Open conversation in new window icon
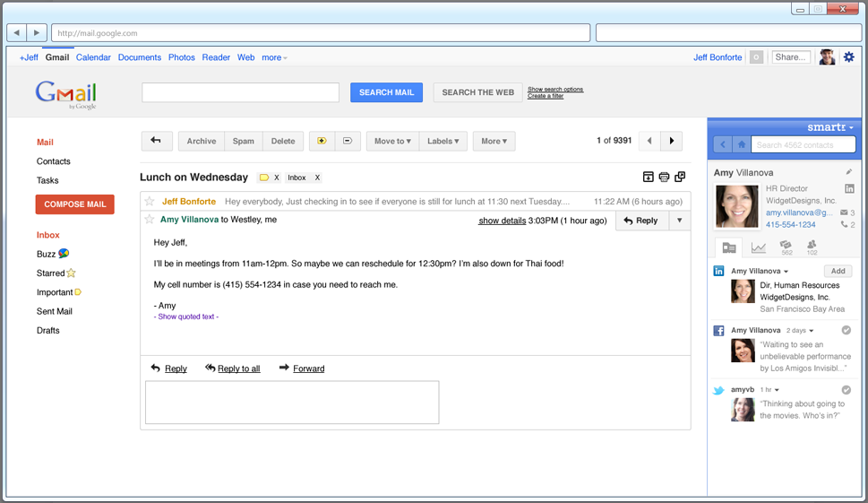Image resolution: width=868 pixels, height=503 pixels. click(680, 177)
